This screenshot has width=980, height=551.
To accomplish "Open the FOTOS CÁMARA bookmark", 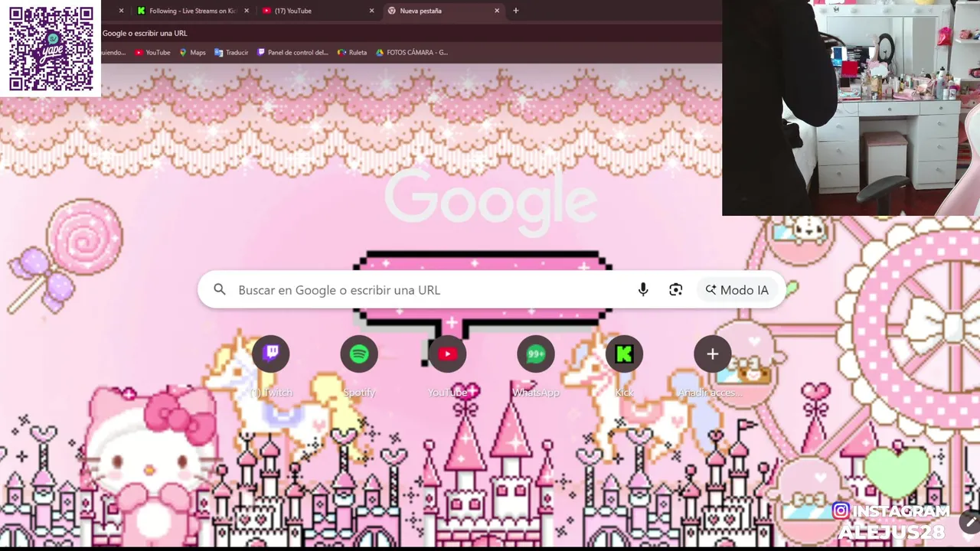I will 411,53.
